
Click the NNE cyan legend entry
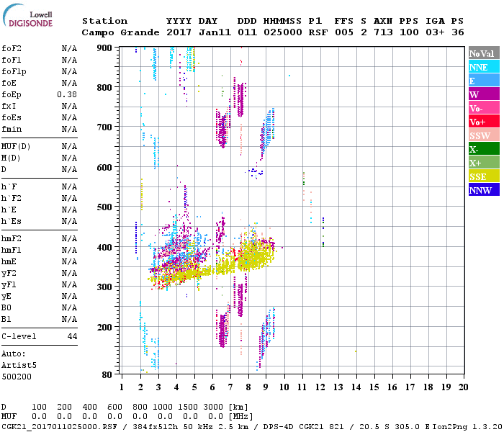point(482,67)
